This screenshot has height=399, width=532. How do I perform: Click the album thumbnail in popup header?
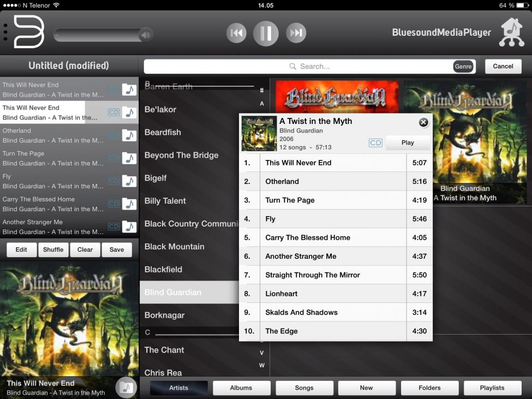[x=259, y=133]
